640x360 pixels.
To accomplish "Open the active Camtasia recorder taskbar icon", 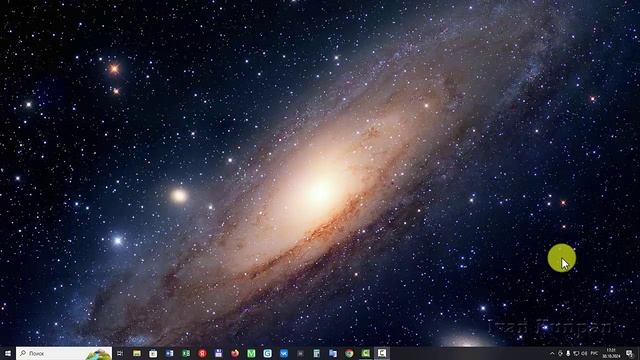I will 382,353.
